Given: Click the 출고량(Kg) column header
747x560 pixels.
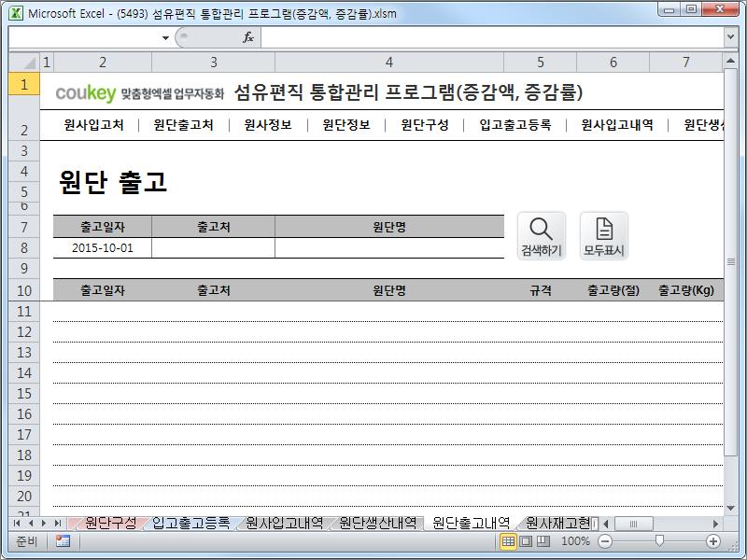Looking at the screenshot, I should coord(686,290).
